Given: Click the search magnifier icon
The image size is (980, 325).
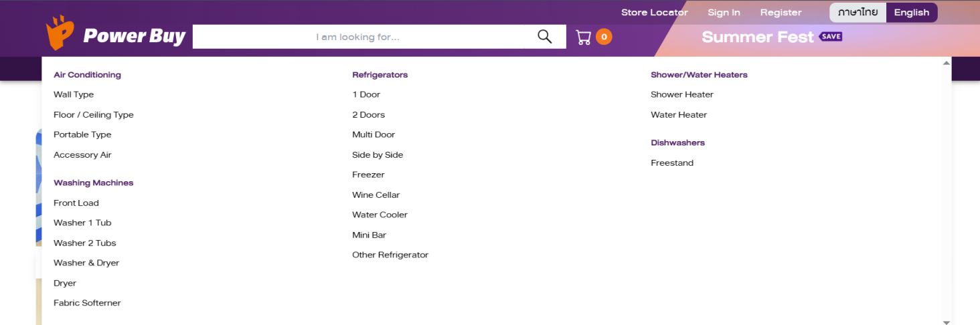Looking at the screenshot, I should [x=544, y=37].
